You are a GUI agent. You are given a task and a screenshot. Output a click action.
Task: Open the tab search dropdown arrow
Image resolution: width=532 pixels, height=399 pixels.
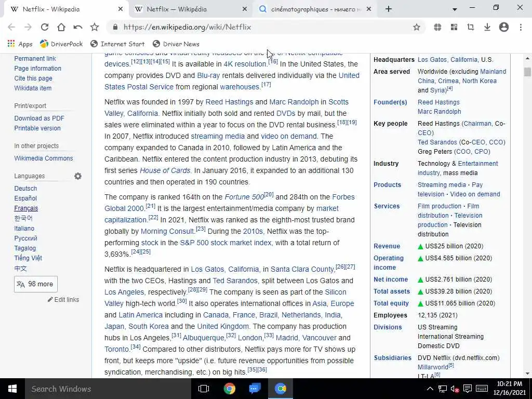pyautogui.click(x=455, y=9)
